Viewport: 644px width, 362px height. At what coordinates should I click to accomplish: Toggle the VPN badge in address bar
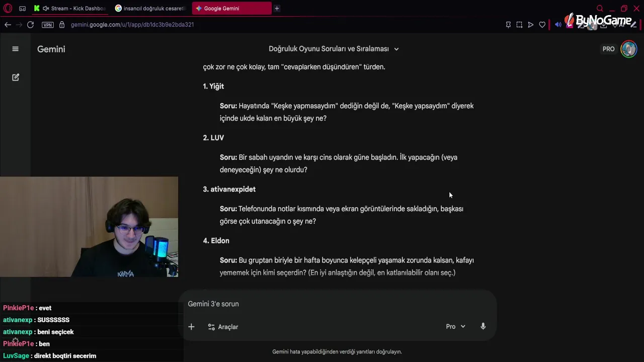tap(48, 25)
